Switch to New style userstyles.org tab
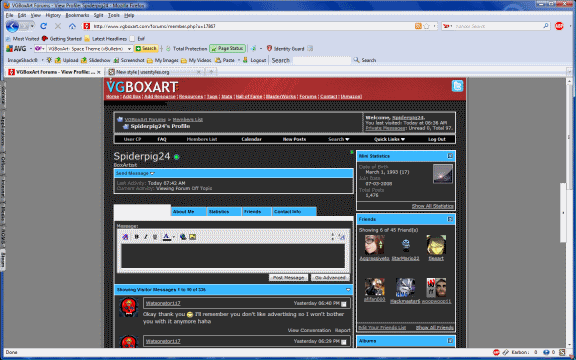Screen dimensions: 576x360 click(154, 72)
